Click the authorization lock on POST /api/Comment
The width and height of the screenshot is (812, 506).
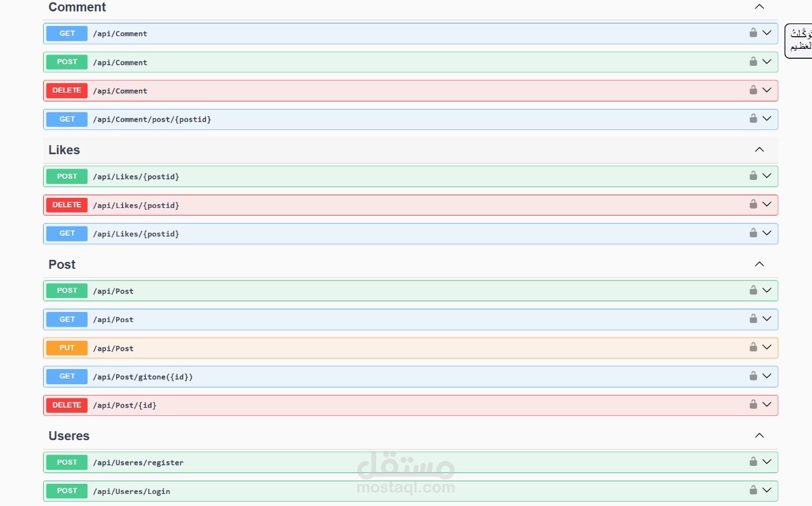click(x=753, y=62)
